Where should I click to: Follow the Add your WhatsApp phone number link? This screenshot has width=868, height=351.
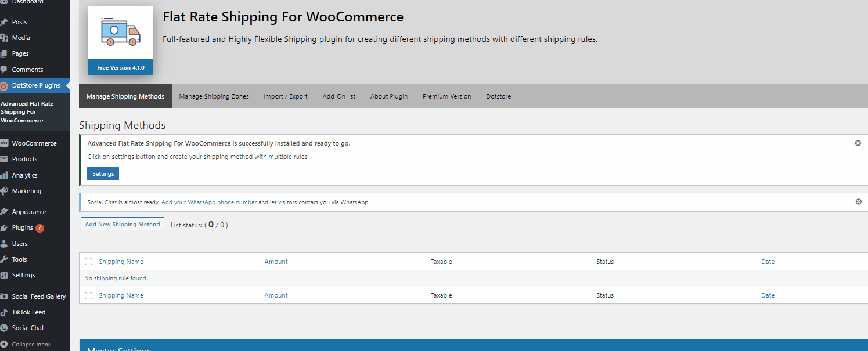point(209,202)
